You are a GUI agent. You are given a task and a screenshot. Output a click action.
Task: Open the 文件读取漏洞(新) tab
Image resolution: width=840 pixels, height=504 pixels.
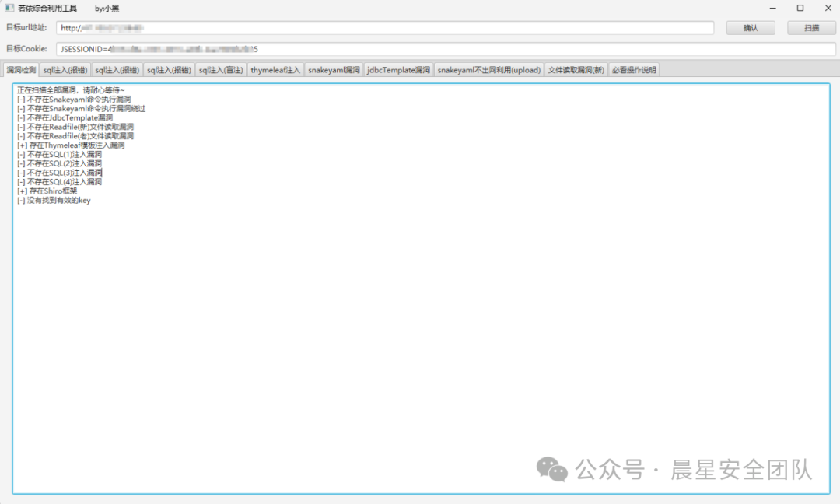pos(576,70)
